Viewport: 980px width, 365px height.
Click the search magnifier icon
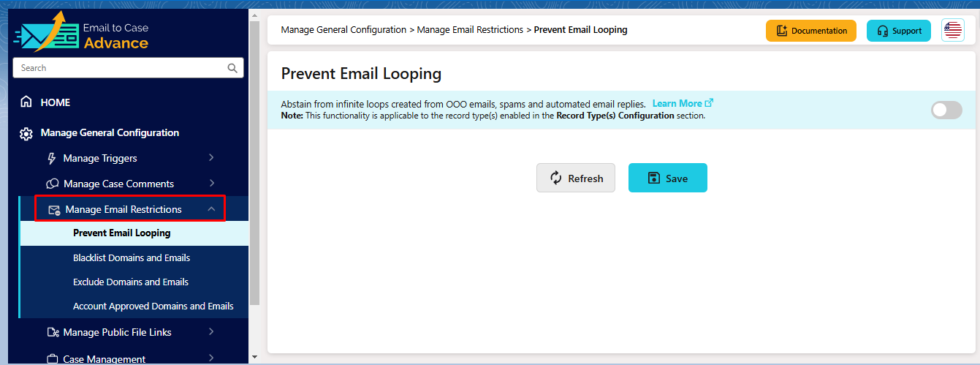[x=232, y=68]
